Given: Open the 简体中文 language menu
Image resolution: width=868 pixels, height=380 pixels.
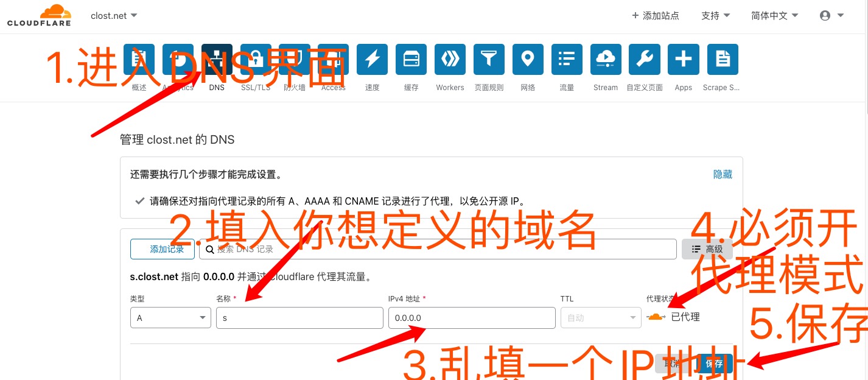Looking at the screenshot, I should 774,15.
